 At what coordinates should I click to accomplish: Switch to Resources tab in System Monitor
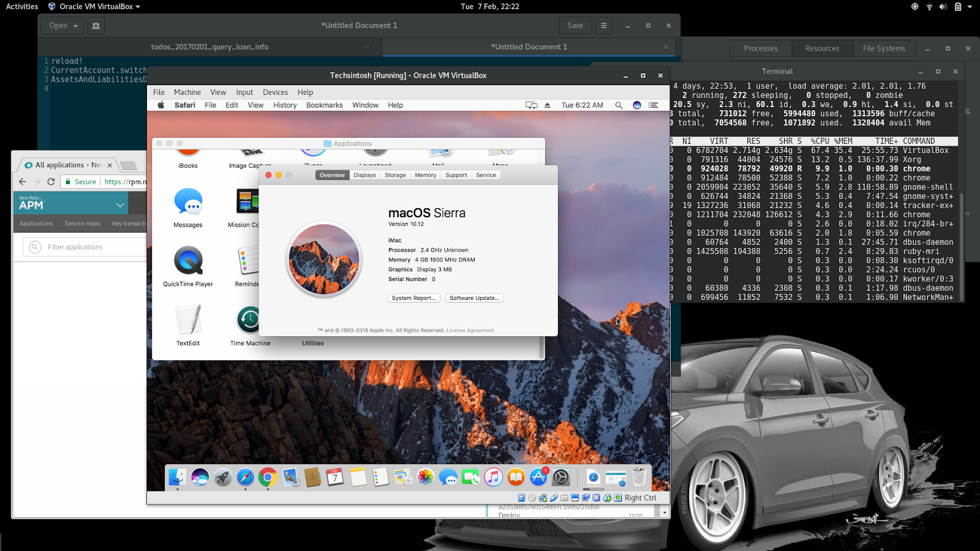coord(822,48)
